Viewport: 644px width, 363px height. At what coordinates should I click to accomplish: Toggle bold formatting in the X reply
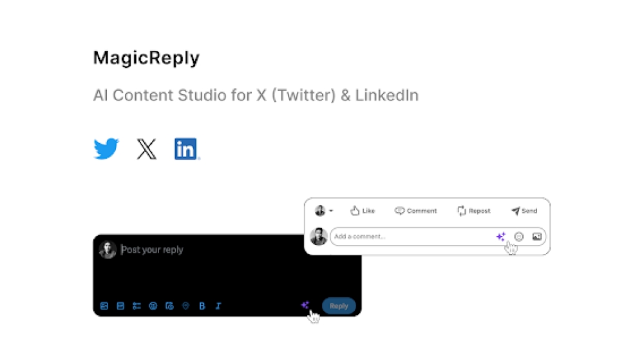[x=202, y=306]
